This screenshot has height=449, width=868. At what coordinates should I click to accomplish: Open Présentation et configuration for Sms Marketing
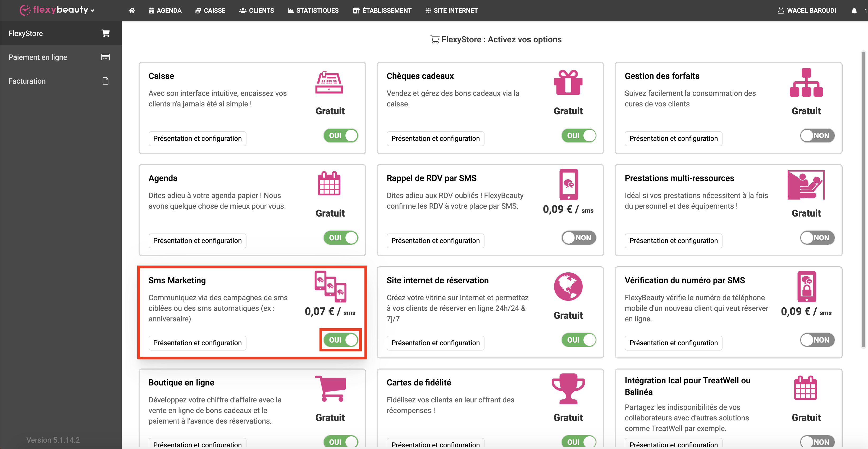coord(198,343)
